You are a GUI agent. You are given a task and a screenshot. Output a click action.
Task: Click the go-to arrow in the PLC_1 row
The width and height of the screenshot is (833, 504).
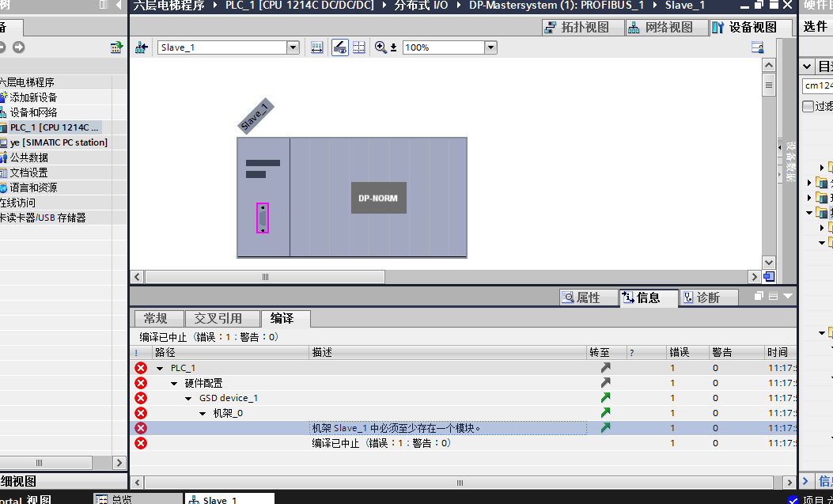click(606, 367)
